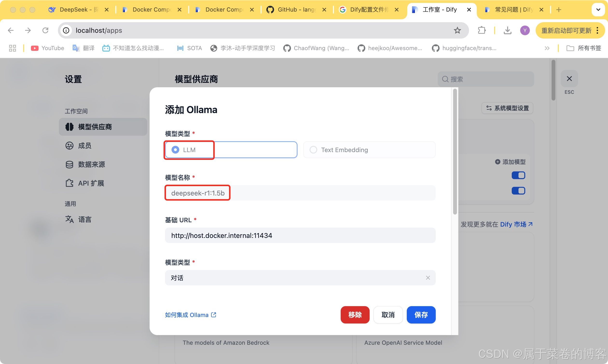The width and height of the screenshot is (608, 364).
Task: Open the browser extensions puzzle icon
Action: (x=482, y=30)
